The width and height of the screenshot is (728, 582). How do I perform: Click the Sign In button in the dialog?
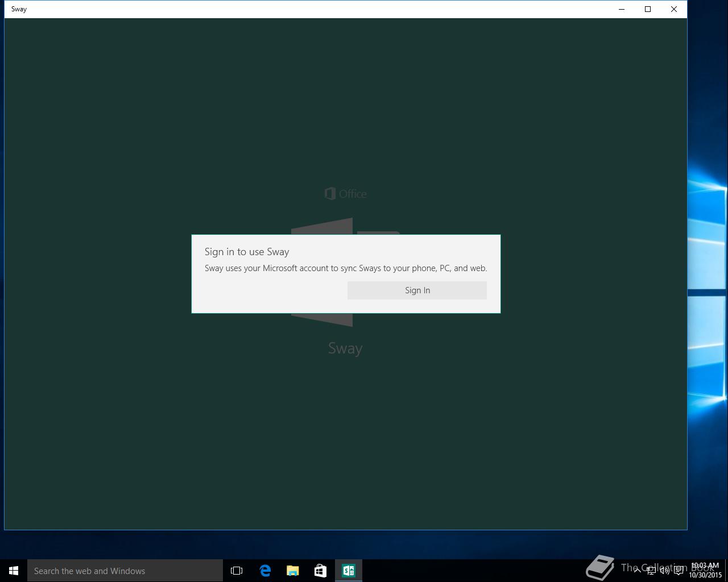pyautogui.click(x=417, y=290)
